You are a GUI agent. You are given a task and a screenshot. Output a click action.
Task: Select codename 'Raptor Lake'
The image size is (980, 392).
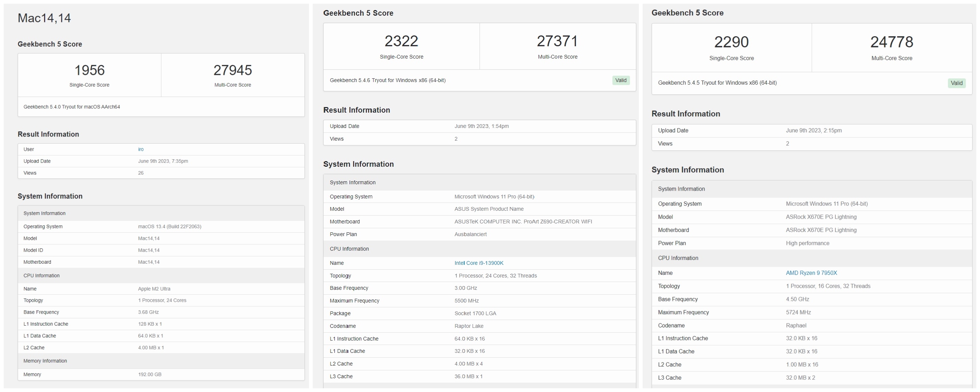tap(469, 326)
